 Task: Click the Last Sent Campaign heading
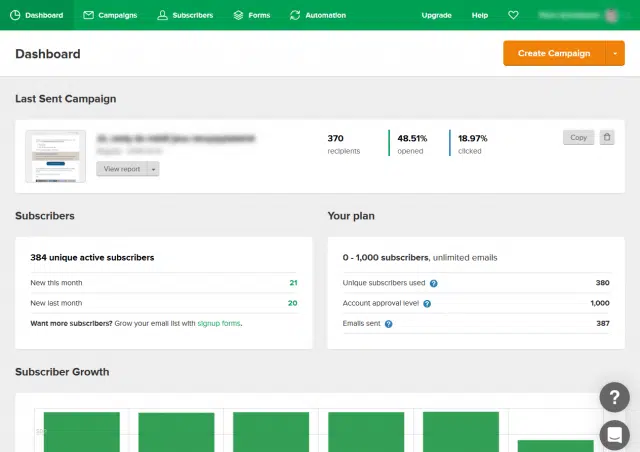66,99
